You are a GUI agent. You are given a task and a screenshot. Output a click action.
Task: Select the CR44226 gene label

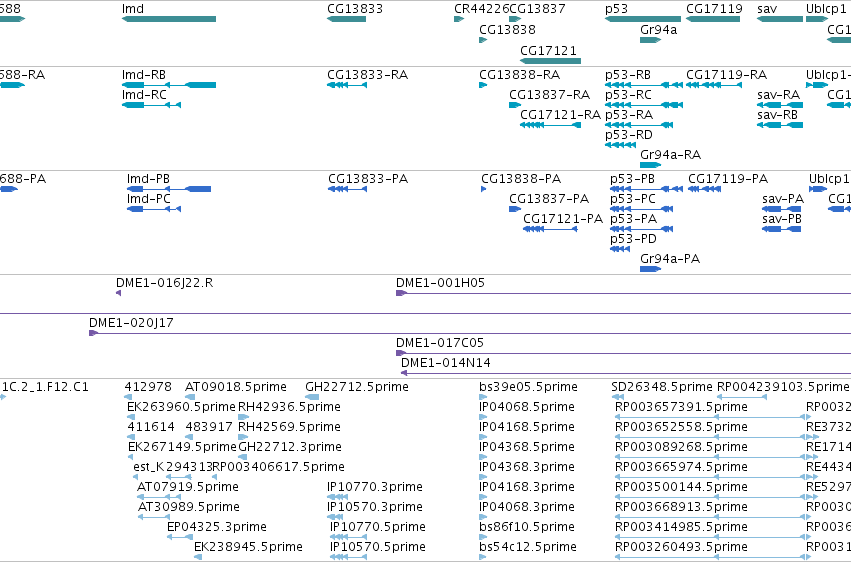click(x=481, y=9)
